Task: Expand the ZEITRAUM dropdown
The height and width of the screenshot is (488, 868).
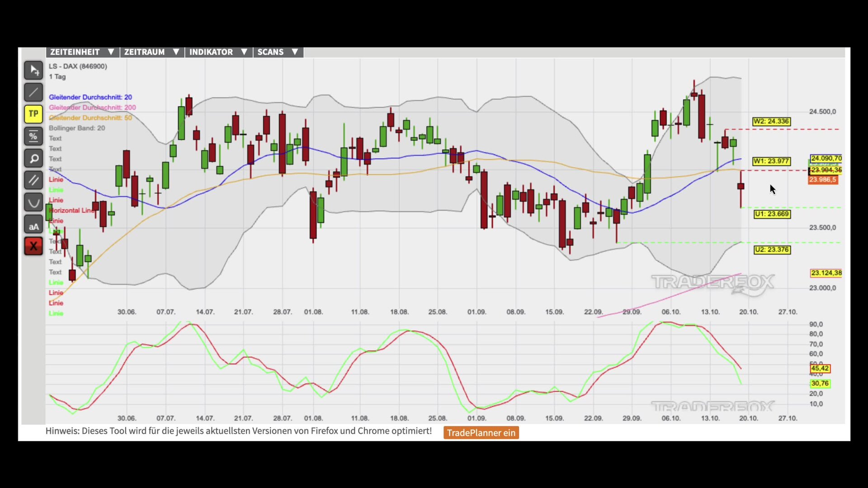Action: 151,52
